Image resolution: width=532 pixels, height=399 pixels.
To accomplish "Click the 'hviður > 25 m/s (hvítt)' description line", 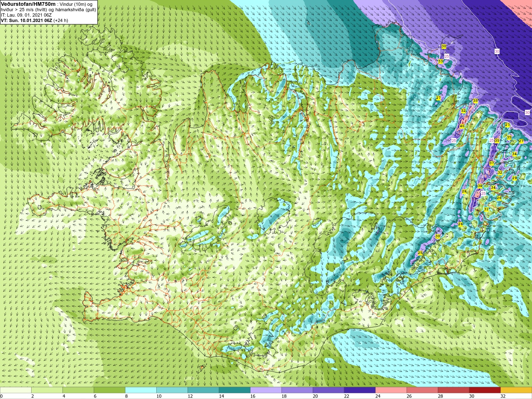I will coord(49,10).
